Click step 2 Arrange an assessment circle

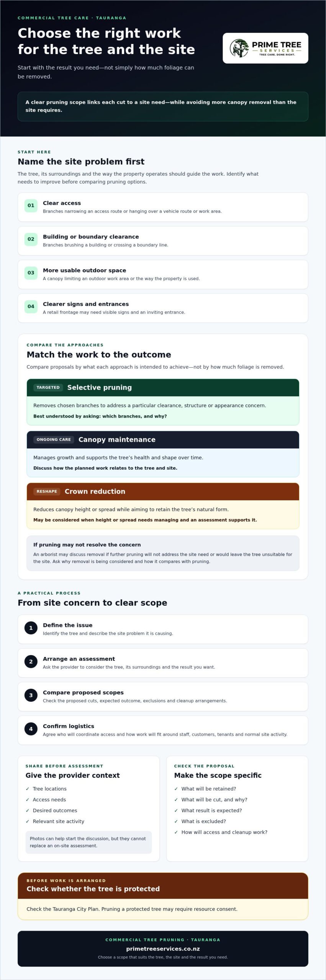pos(31,661)
